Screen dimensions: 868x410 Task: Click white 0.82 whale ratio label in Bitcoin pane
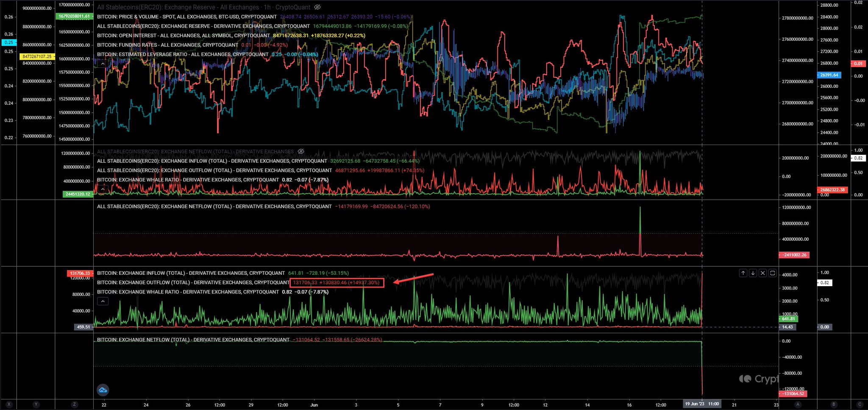(825, 282)
